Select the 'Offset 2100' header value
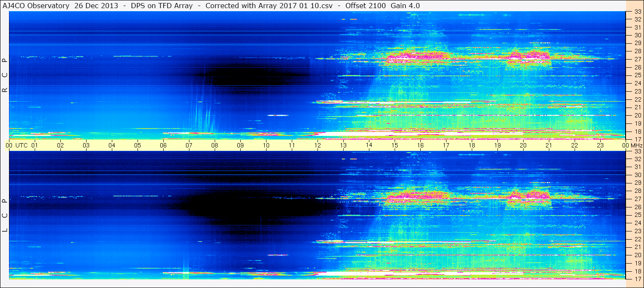This screenshot has width=644, height=288. click(365, 6)
